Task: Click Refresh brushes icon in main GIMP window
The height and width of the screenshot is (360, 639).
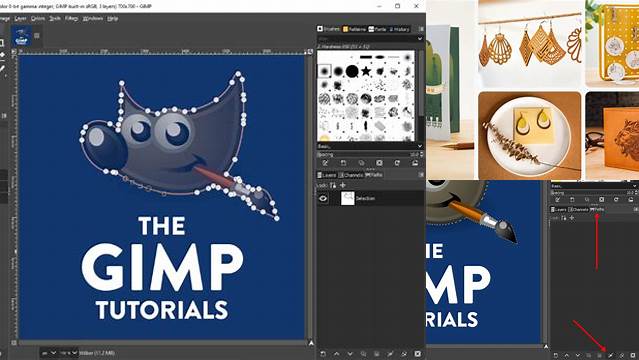Action: coord(397,163)
